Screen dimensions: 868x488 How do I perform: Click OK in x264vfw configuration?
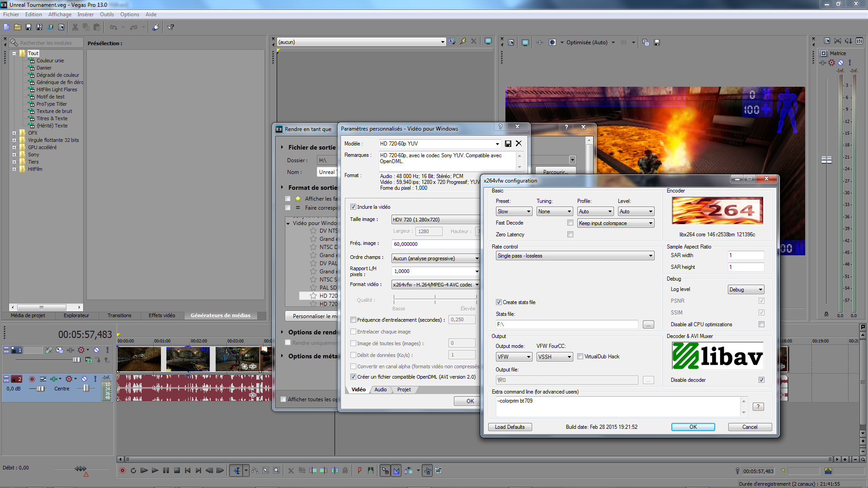coord(693,427)
